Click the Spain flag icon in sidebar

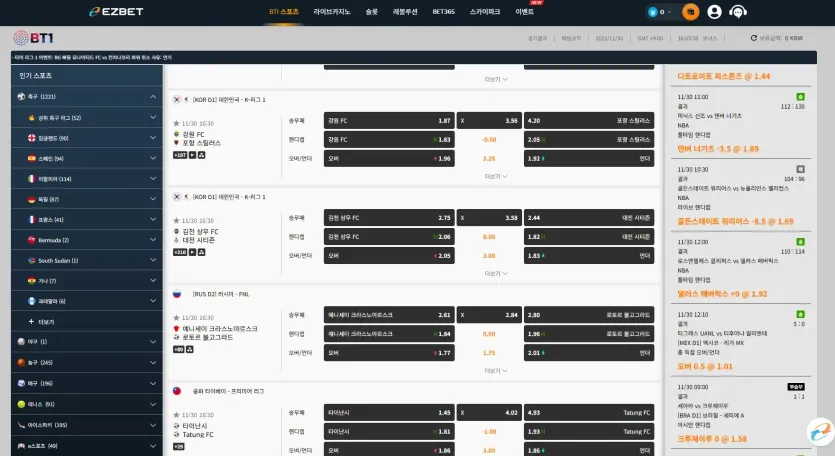(31, 158)
